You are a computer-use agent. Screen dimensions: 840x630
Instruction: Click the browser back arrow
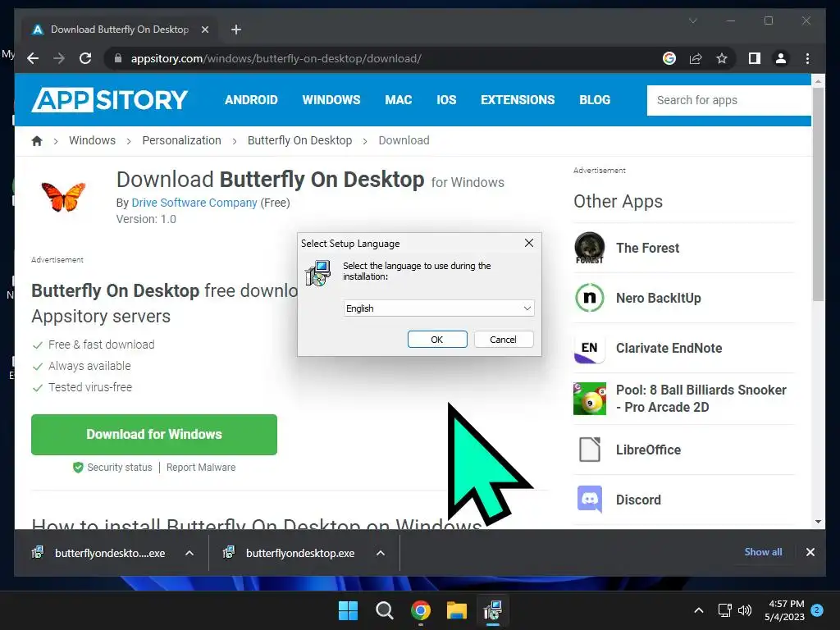[33, 58]
